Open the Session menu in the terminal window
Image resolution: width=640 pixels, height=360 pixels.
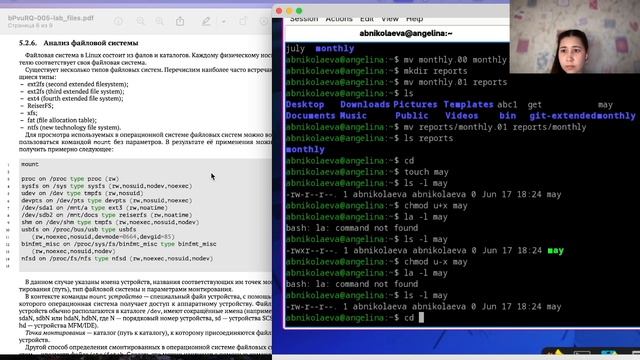304,19
